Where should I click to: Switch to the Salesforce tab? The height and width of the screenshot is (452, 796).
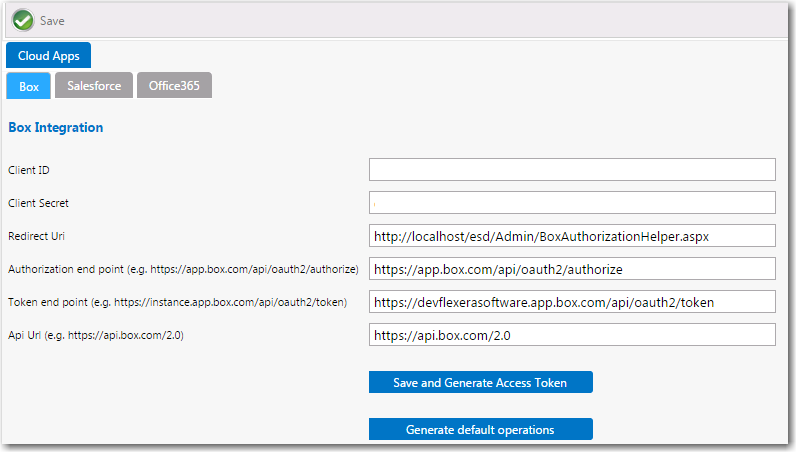pyautogui.click(x=94, y=86)
